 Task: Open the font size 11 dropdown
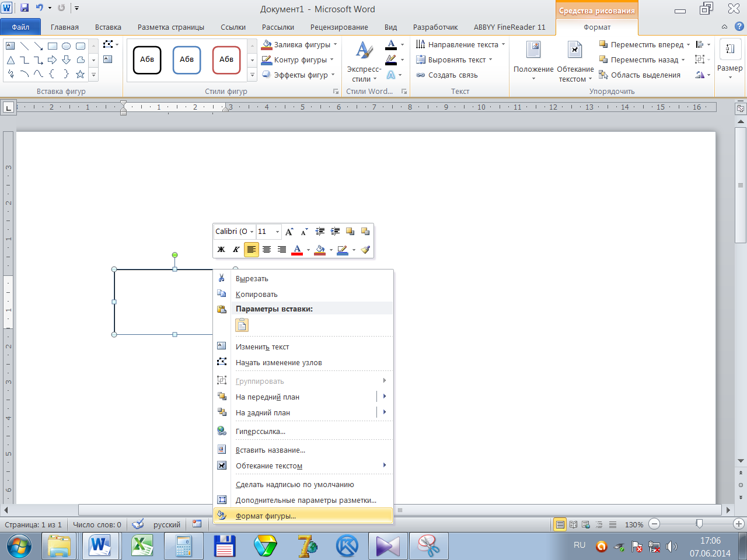[x=277, y=232]
